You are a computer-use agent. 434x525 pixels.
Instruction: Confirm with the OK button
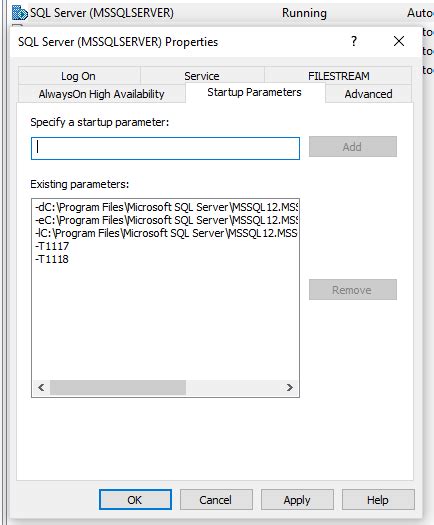tap(135, 500)
